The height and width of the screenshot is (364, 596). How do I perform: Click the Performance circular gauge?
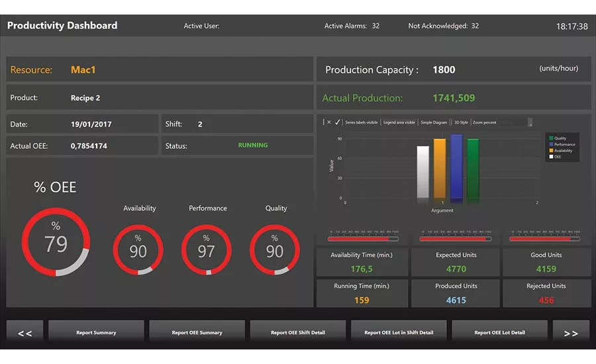(x=207, y=250)
